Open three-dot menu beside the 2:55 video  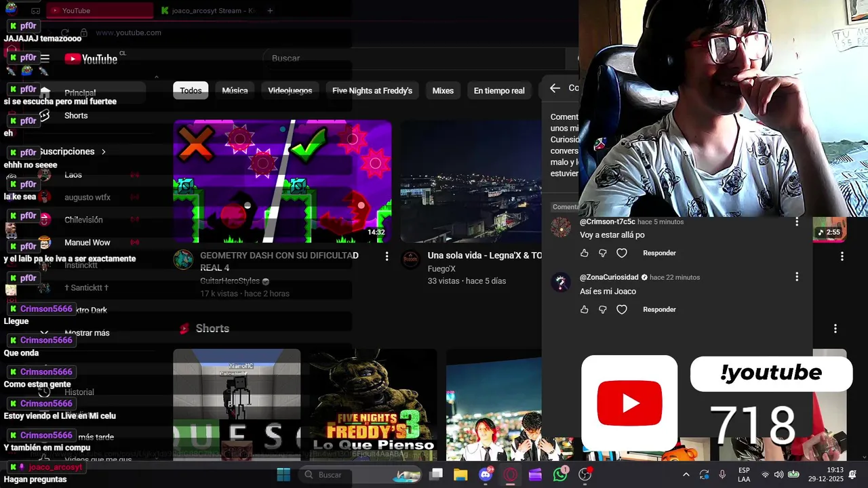(842, 256)
